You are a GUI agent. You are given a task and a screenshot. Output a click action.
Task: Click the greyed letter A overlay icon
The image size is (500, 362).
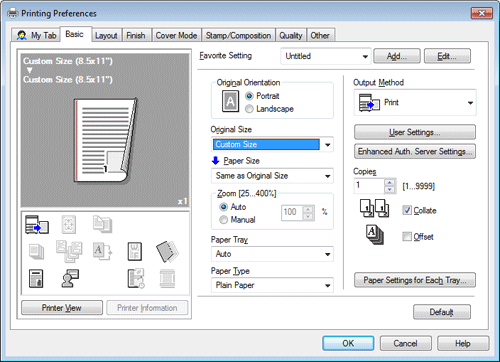tap(102, 251)
